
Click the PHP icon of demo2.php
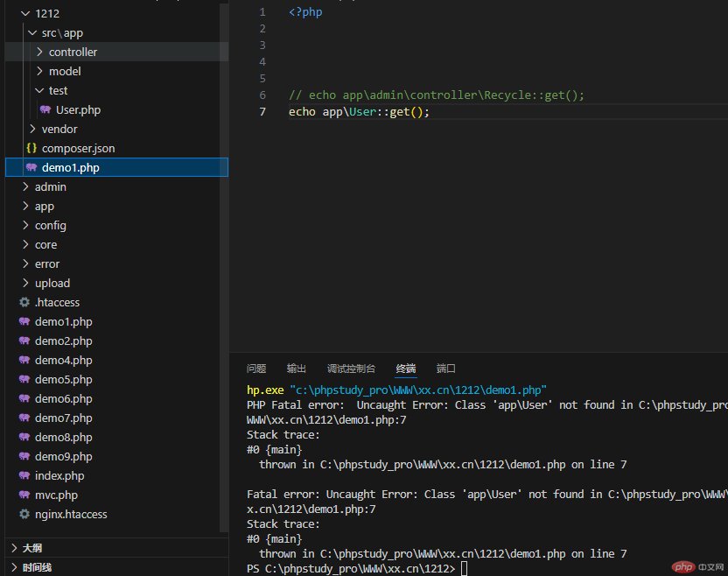coord(24,341)
